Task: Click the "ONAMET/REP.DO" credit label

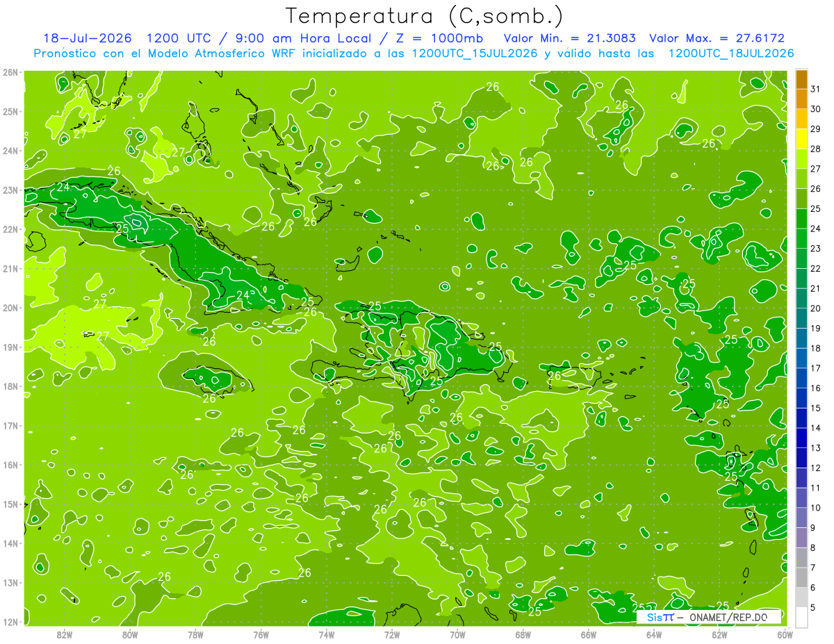Action: [728, 617]
